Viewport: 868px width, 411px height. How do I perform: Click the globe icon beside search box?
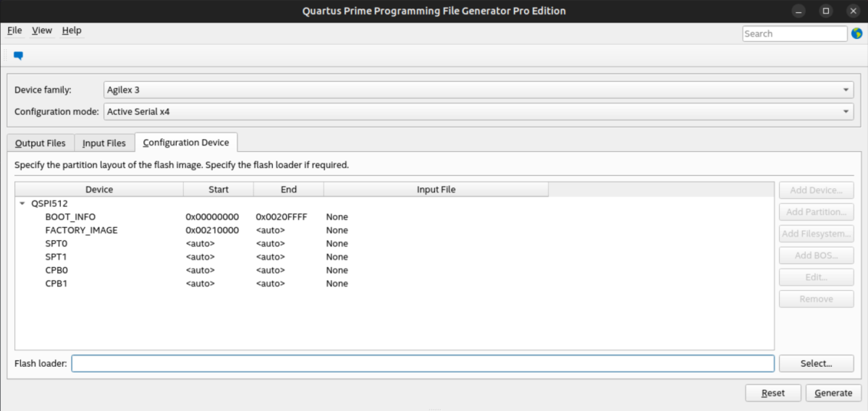[856, 33]
